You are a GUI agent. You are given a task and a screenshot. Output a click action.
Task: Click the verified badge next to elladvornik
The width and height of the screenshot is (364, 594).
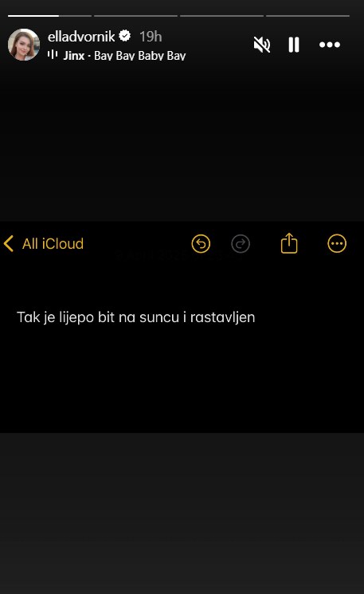point(125,36)
